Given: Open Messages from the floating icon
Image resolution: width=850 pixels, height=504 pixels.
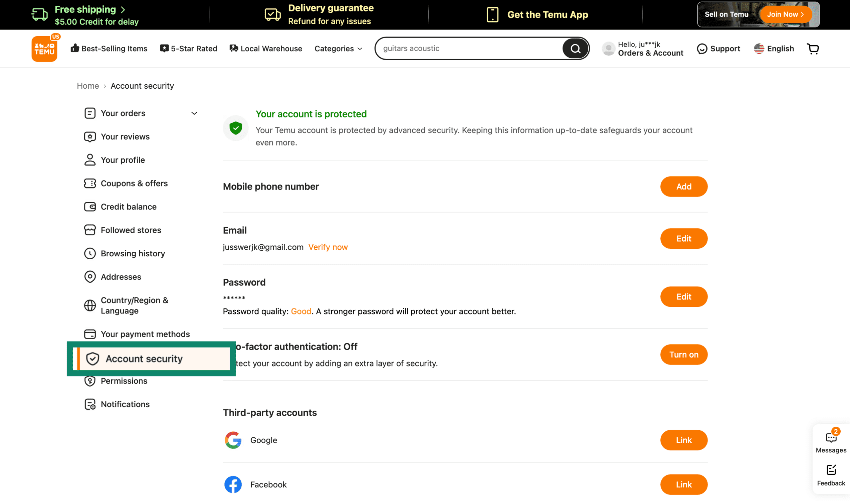Looking at the screenshot, I should [x=831, y=438].
